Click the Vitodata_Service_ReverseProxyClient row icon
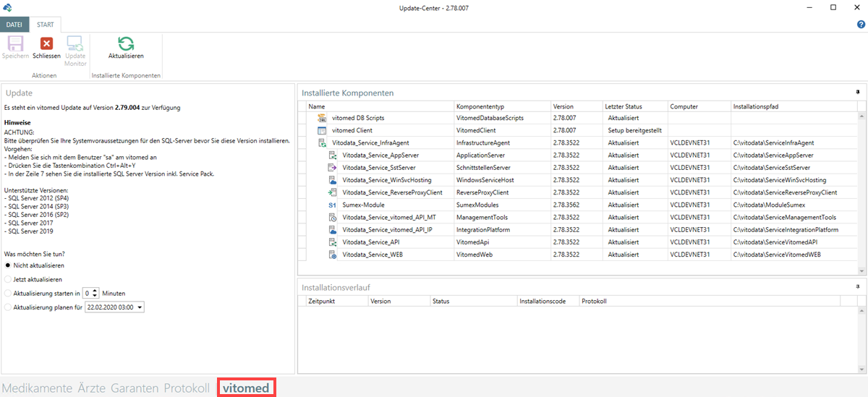Screen dimensions: 868x397 pyautogui.click(x=333, y=193)
